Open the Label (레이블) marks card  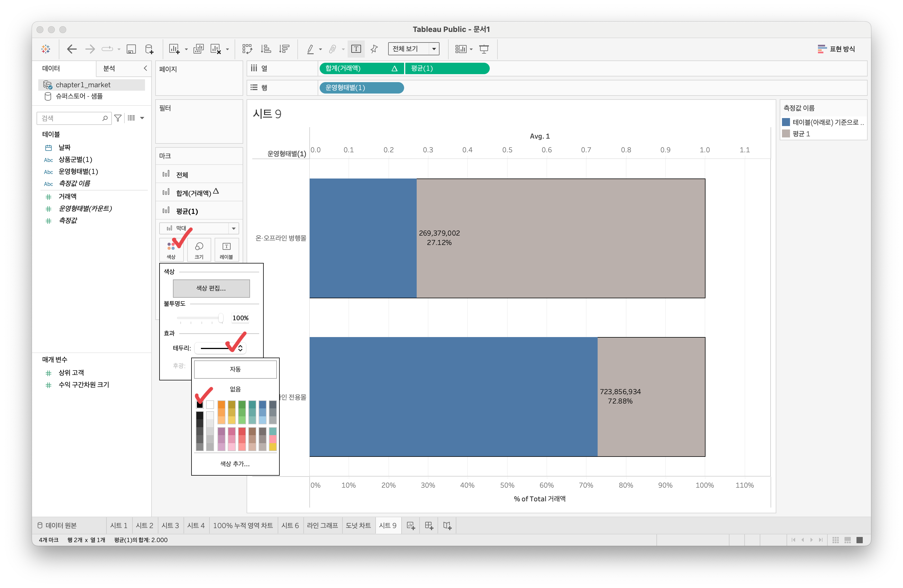tap(227, 250)
